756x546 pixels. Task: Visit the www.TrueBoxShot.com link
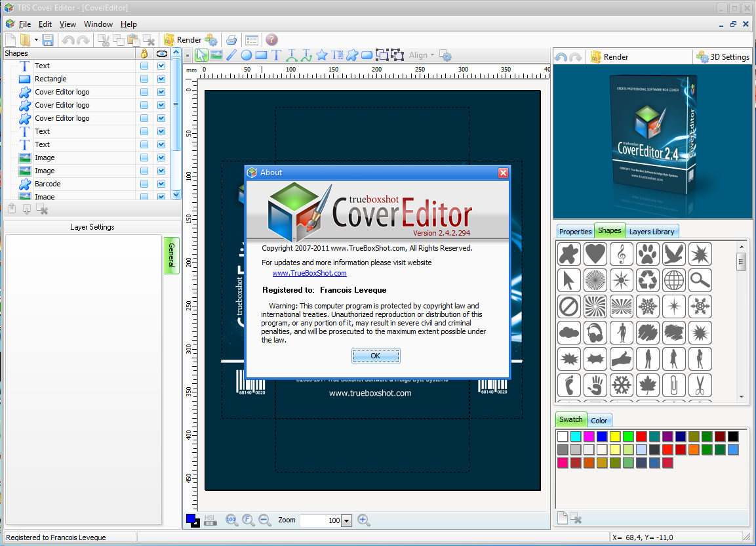(309, 273)
